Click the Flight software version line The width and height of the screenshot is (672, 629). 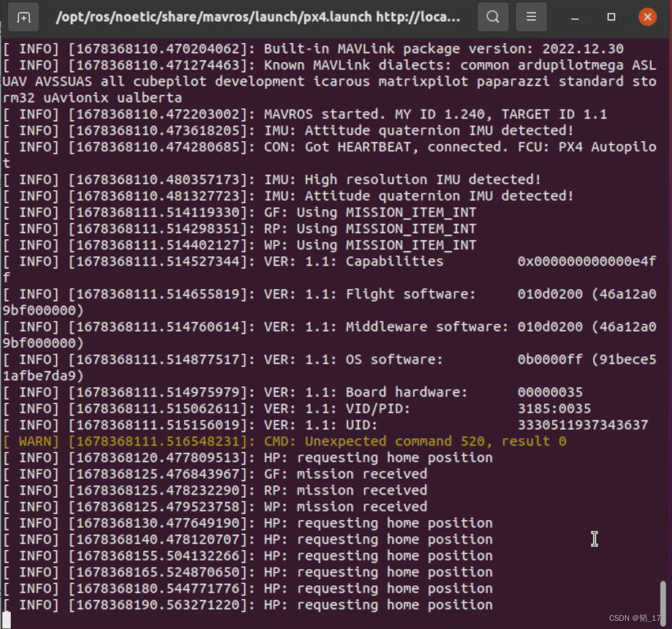point(329,302)
